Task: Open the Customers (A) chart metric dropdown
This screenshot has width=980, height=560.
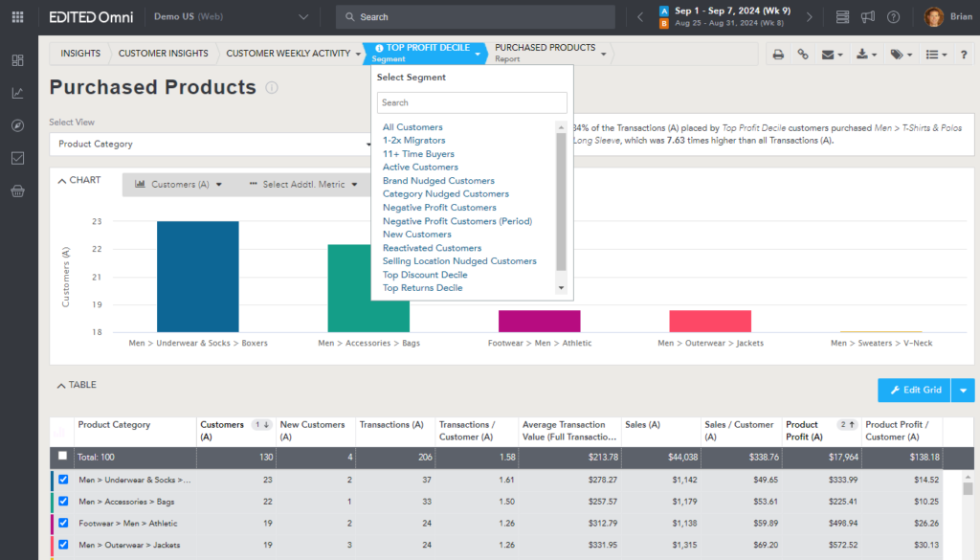Action: click(179, 185)
